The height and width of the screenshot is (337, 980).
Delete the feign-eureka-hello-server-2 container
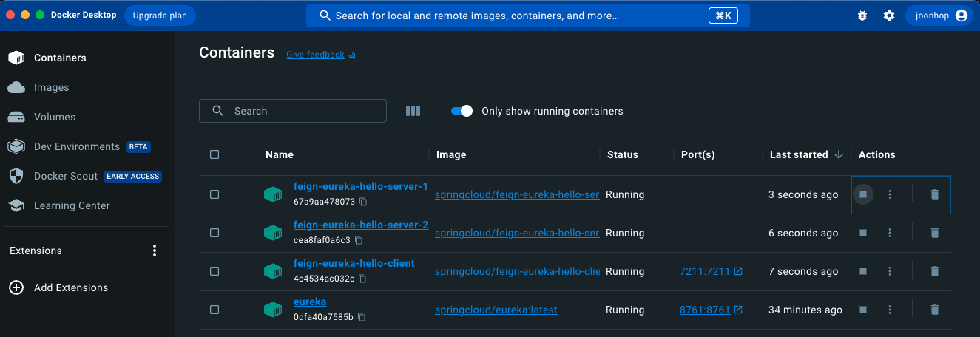click(x=934, y=233)
